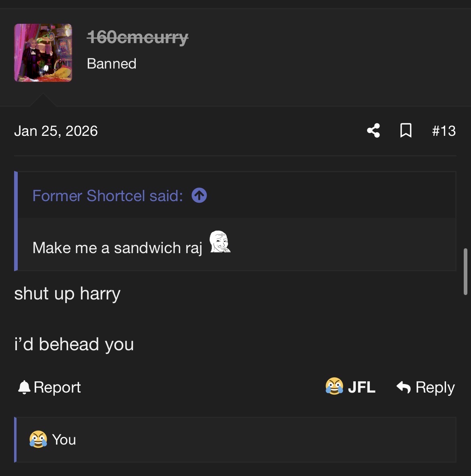This screenshot has height=476, width=471.
Task: Click the vertical scrollbar thumb
Action: click(x=465, y=272)
